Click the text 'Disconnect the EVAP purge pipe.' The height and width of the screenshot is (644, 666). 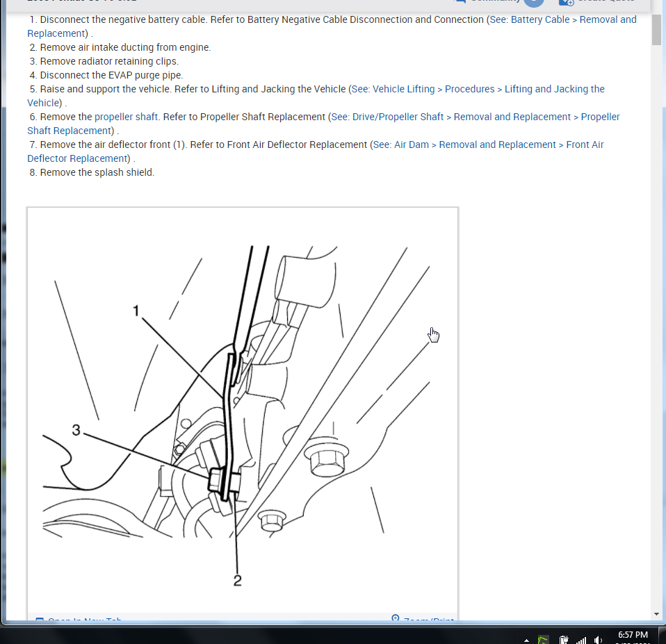tap(111, 75)
